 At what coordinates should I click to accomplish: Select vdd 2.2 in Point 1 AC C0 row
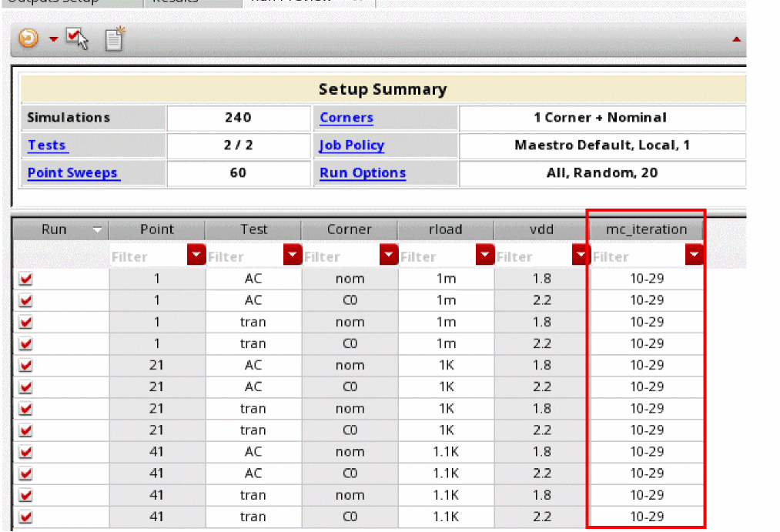pyautogui.click(x=542, y=300)
